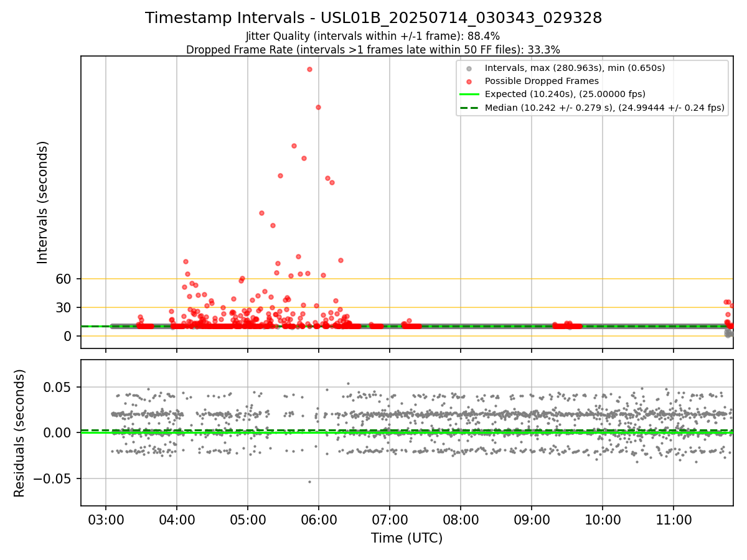
Task: Select the 'Jitter Quality' subtitle line
Action: pyautogui.click(x=373, y=36)
